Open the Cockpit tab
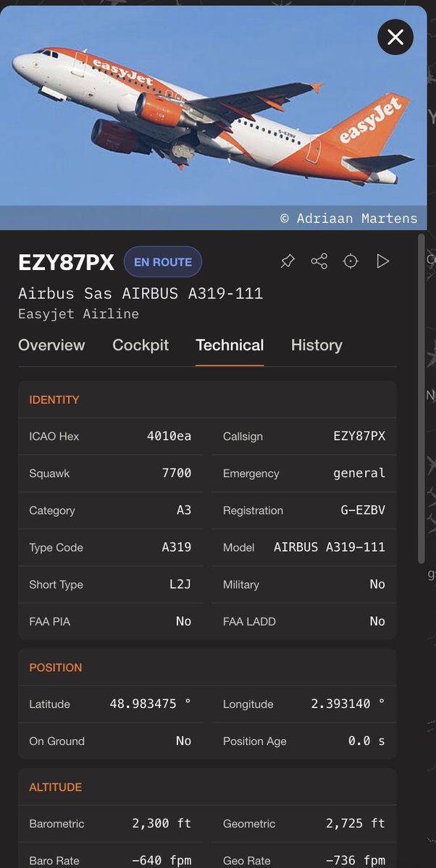436x868 pixels. pos(141,345)
